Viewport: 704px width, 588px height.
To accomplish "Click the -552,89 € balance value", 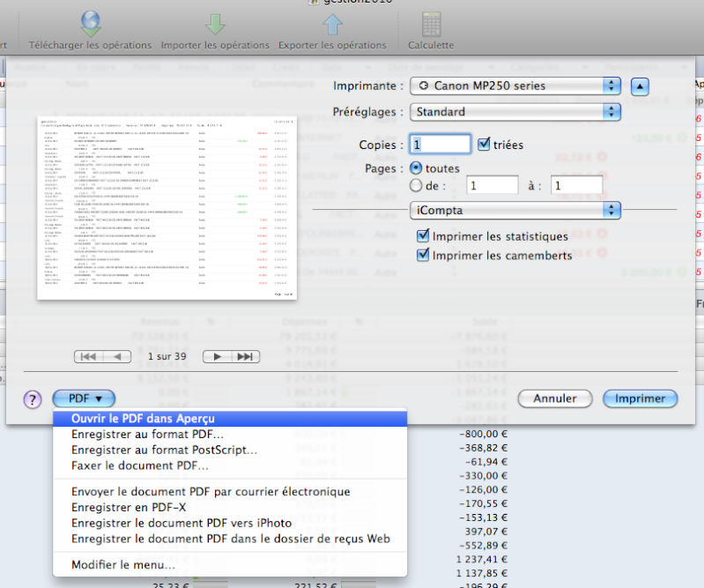I will pyautogui.click(x=483, y=546).
